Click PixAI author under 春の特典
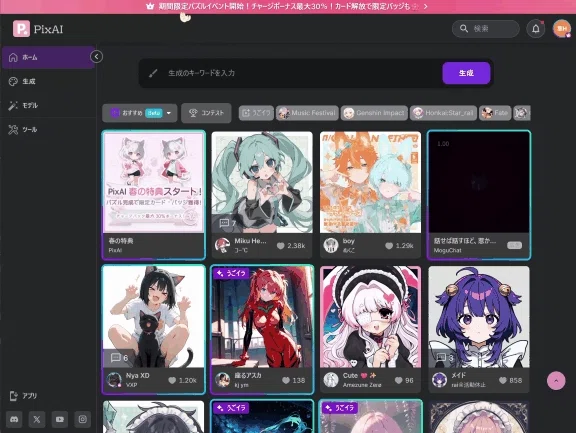 [x=115, y=250]
